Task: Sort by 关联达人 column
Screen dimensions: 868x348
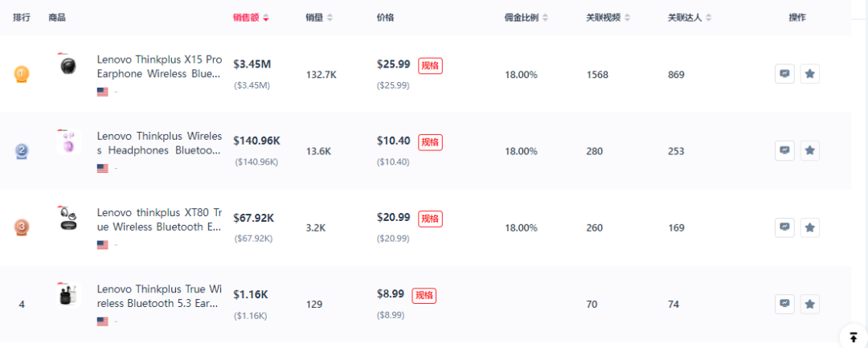Action: (x=690, y=18)
